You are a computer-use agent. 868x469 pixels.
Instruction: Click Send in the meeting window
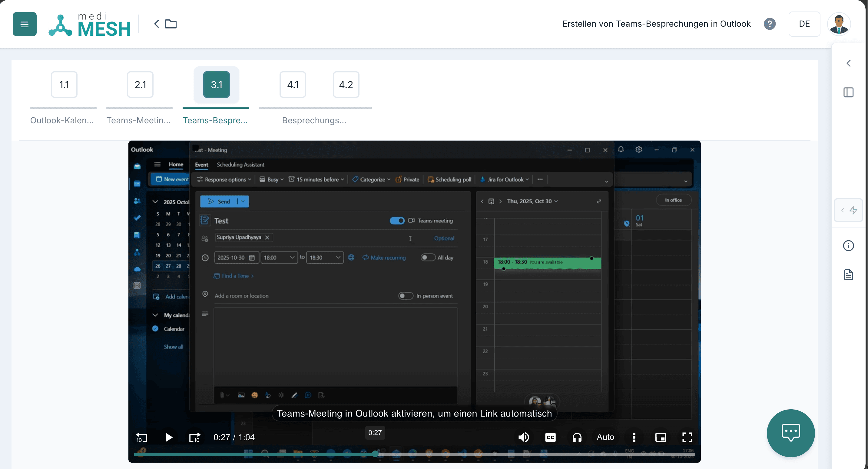point(219,201)
